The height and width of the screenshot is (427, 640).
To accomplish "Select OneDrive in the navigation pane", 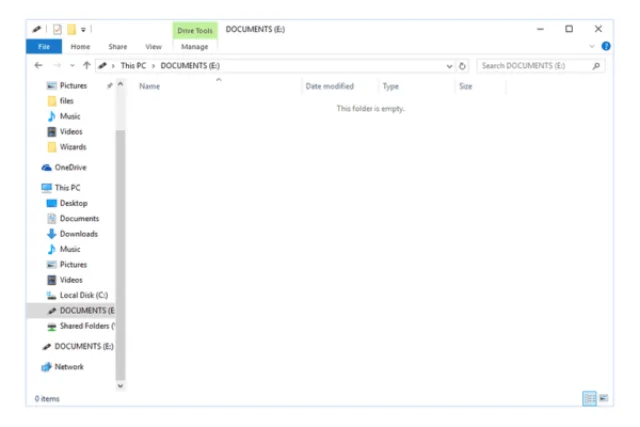I will click(70, 167).
